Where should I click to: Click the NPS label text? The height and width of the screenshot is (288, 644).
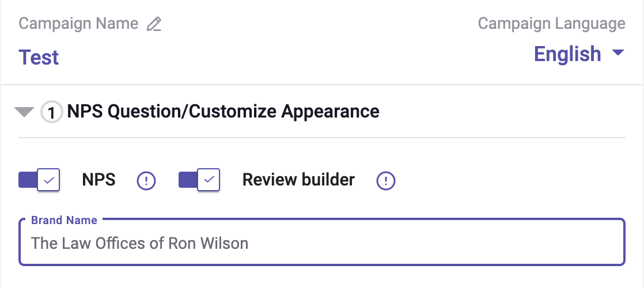[x=99, y=180]
